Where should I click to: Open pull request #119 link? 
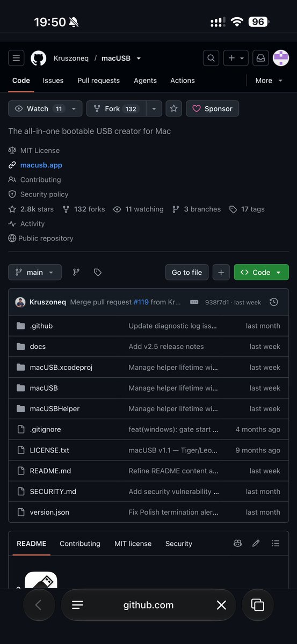point(141,302)
